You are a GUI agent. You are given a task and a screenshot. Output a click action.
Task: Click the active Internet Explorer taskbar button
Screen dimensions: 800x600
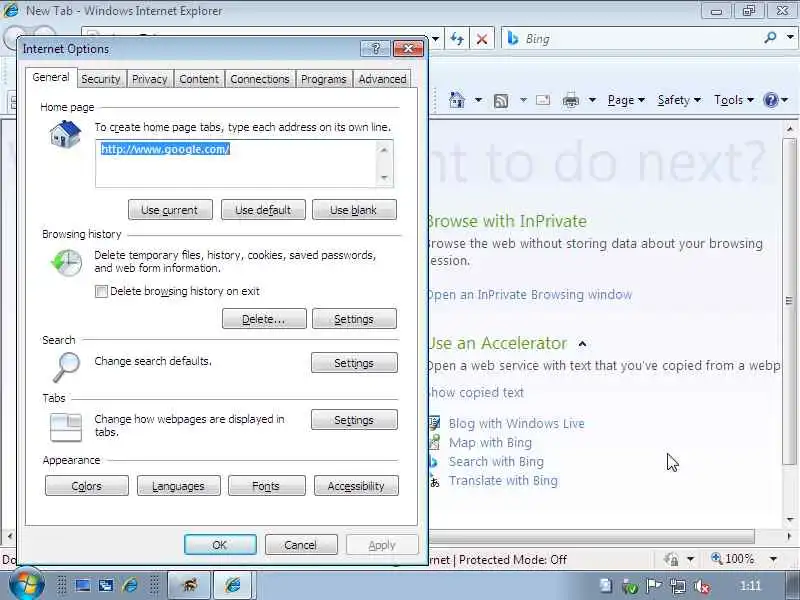[233, 585]
